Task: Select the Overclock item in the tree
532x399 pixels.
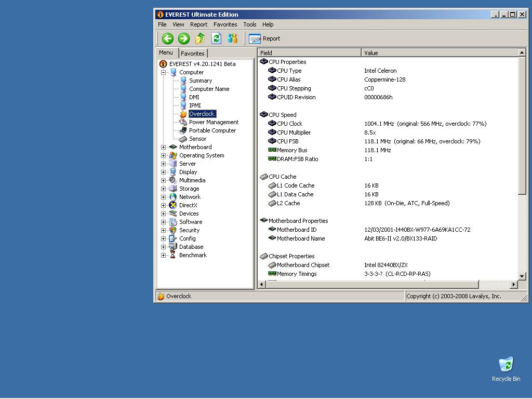Action: point(202,114)
